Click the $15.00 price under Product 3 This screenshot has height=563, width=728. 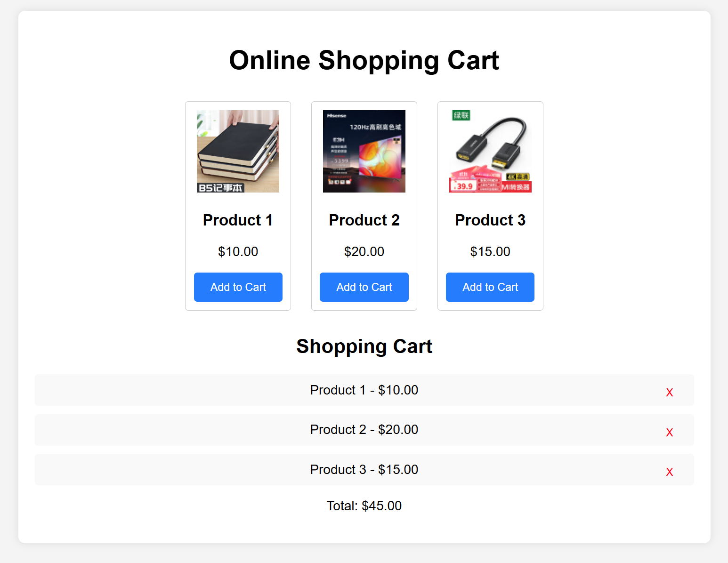(490, 251)
